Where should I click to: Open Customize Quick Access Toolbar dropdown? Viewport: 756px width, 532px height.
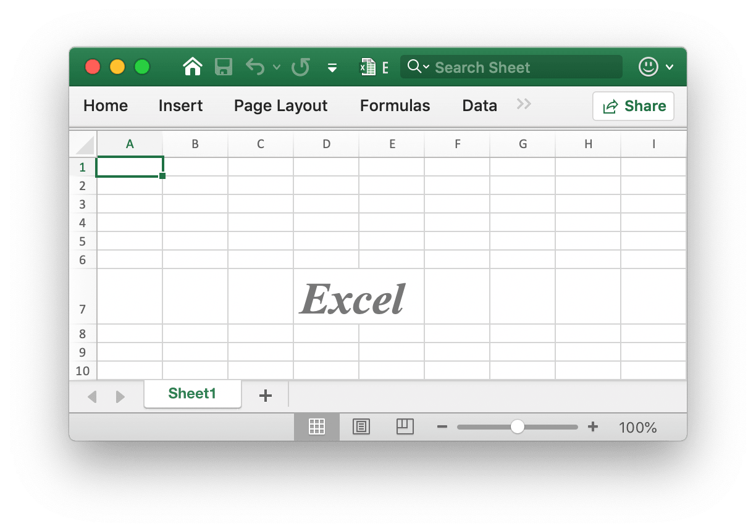(332, 68)
